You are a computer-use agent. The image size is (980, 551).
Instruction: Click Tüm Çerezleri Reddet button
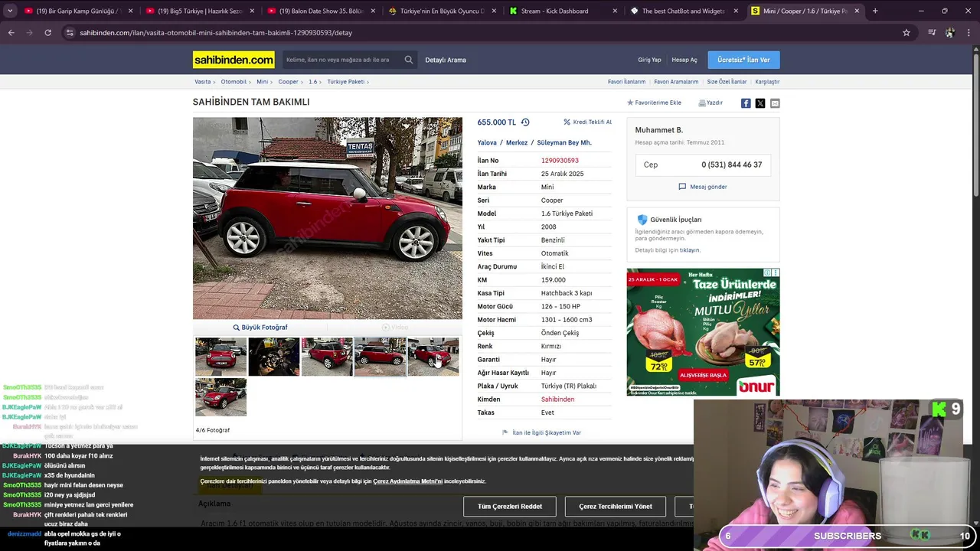coord(510,506)
